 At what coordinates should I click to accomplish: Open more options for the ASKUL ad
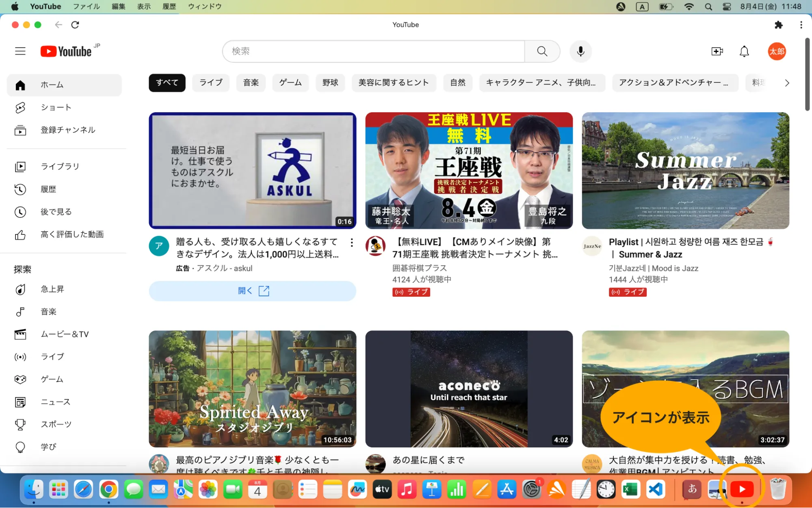point(351,243)
